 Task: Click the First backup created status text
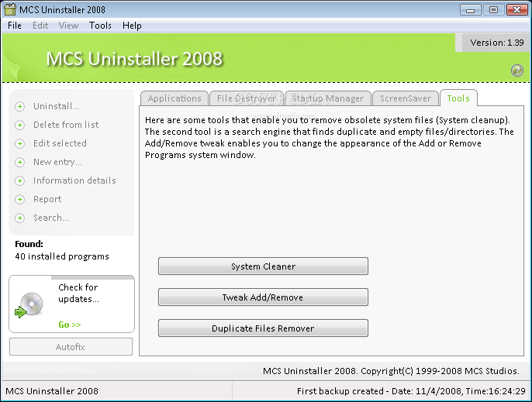pos(411,391)
